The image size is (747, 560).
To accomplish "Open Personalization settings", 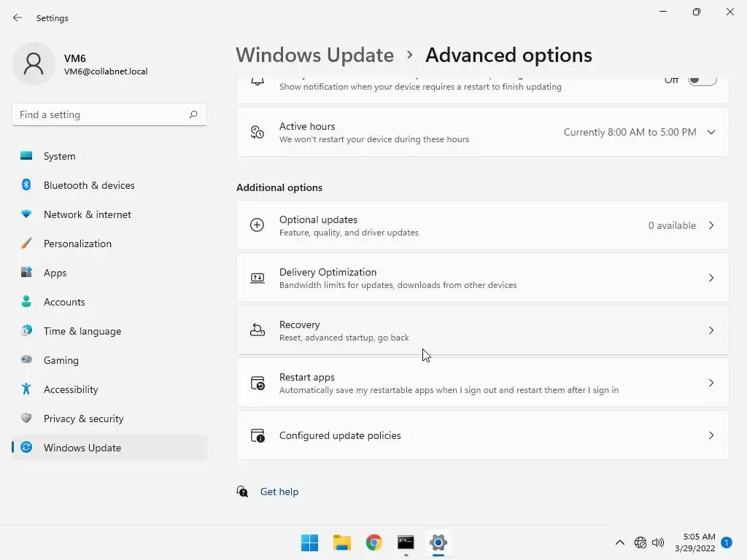I will (109, 244).
